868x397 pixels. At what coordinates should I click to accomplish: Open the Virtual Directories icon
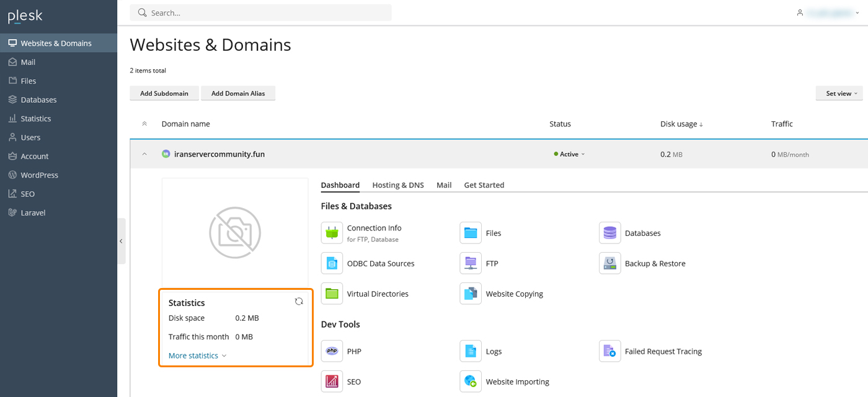332,294
